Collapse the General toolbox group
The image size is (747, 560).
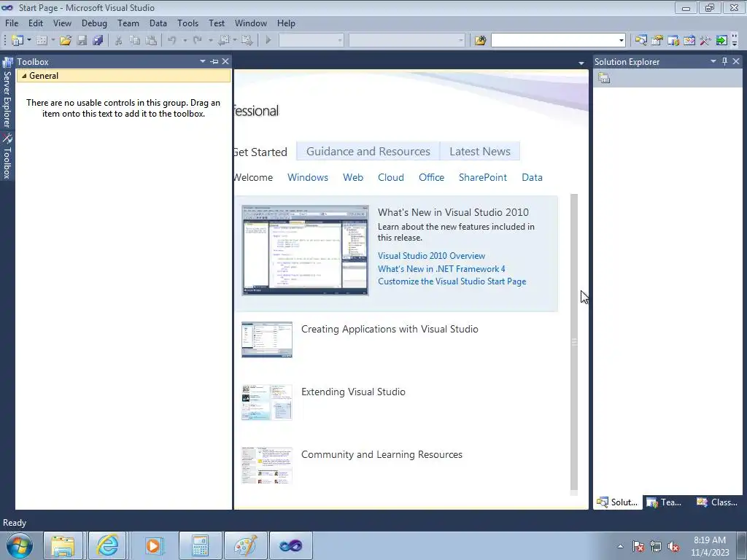24,76
